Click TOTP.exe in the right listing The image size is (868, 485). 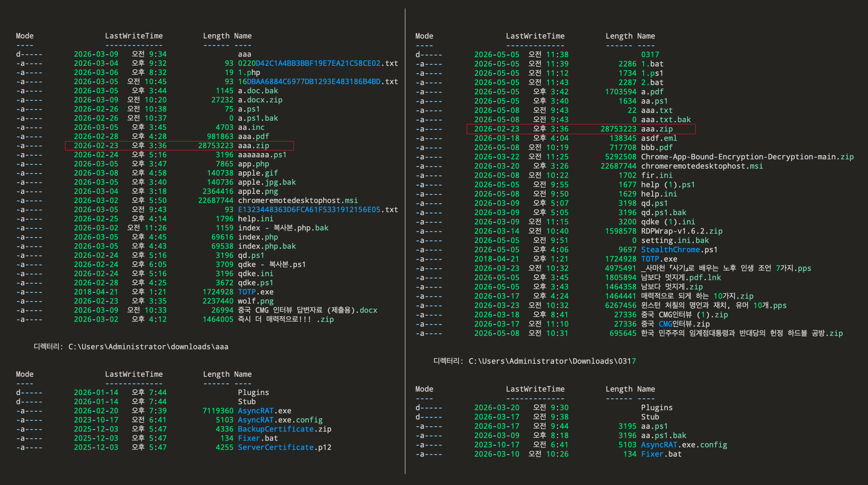point(659,259)
